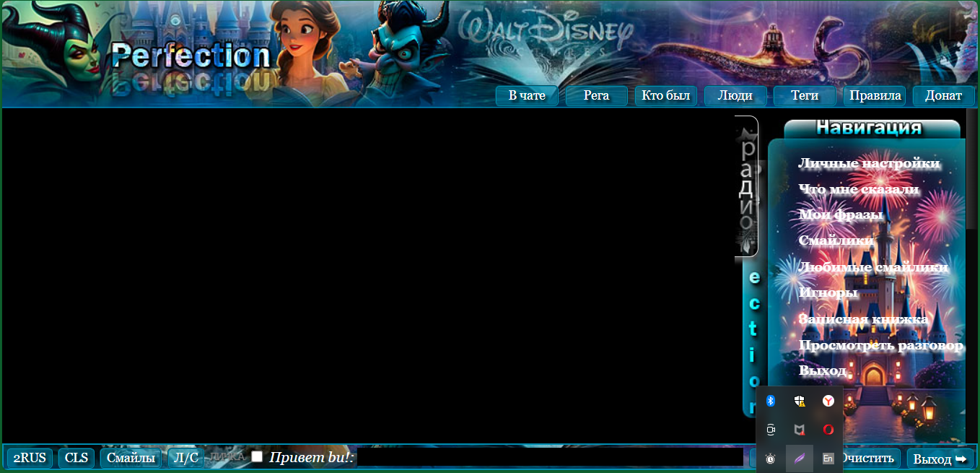Go to the Люди tab
Screen dimensions: 980x473
tap(735, 96)
